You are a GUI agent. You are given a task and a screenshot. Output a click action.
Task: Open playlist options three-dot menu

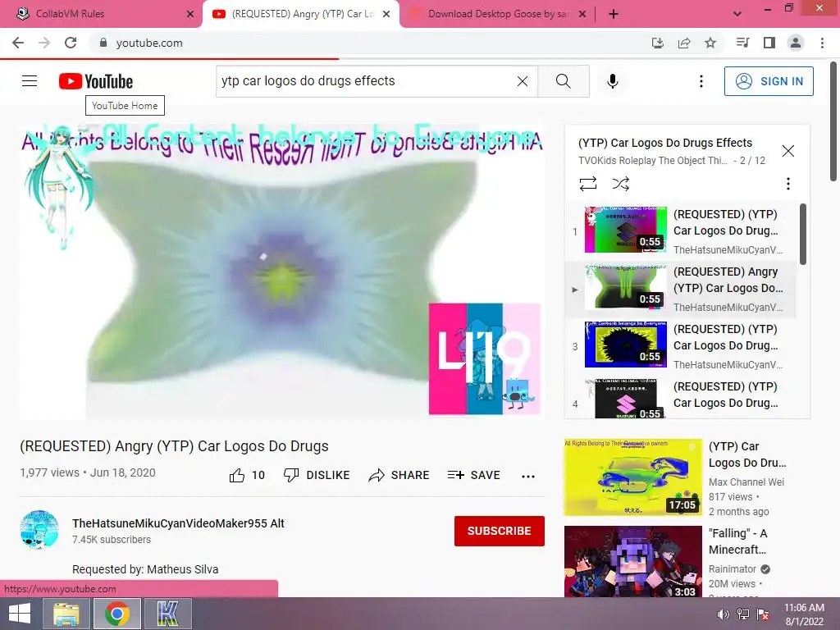(x=788, y=184)
